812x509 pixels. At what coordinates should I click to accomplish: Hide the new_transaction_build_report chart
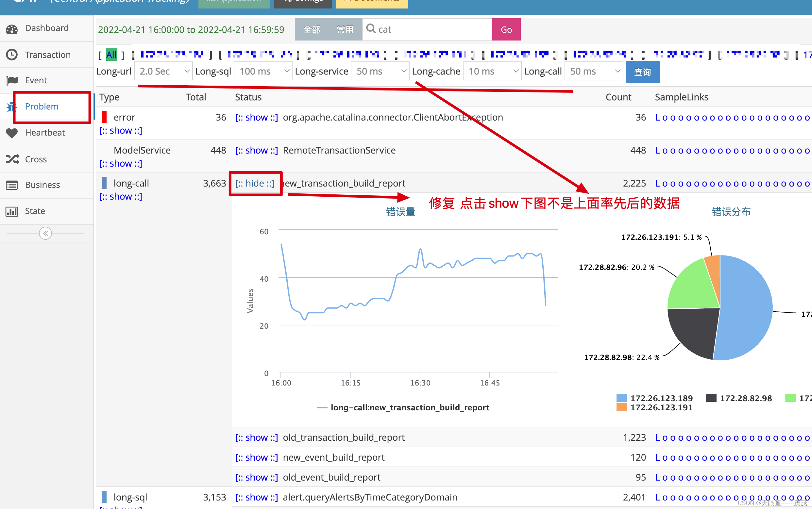(255, 183)
